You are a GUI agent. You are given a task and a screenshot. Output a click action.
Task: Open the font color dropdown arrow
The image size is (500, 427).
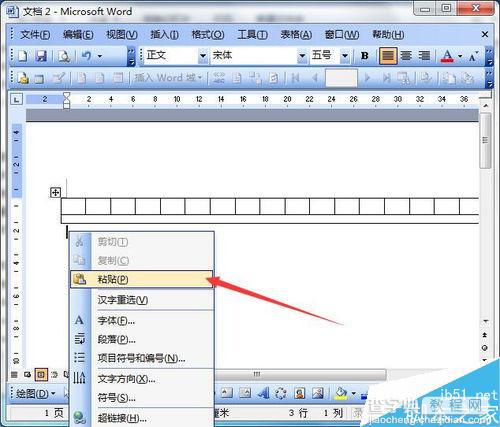460,56
